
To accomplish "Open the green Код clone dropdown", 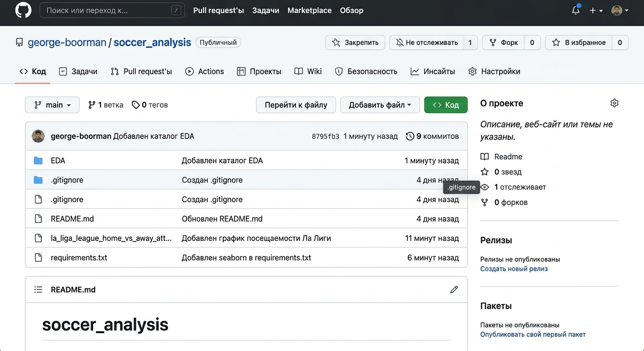I will 446,105.
